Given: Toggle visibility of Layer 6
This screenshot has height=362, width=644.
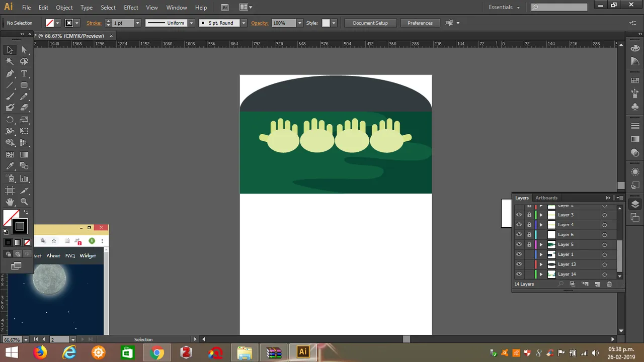Looking at the screenshot, I should coord(519,234).
